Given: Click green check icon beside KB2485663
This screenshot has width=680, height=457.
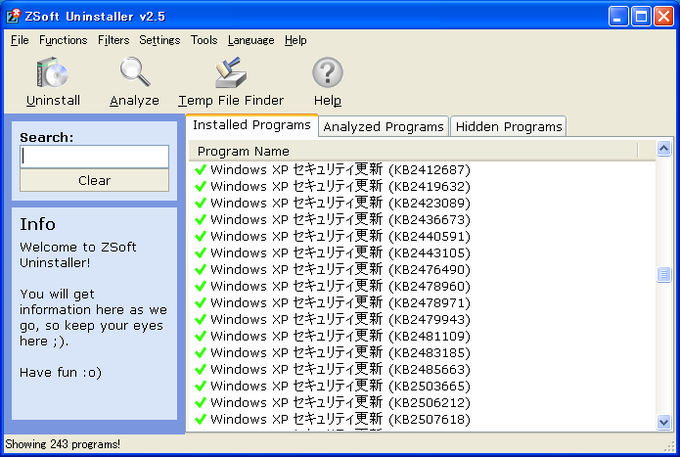Looking at the screenshot, I should (x=200, y=369).
